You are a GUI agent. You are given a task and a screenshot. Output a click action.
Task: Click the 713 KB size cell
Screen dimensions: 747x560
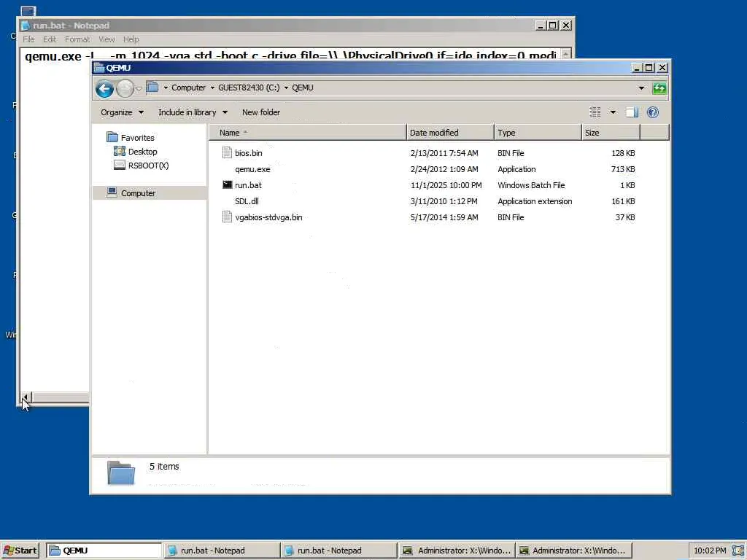click(623, 169)
